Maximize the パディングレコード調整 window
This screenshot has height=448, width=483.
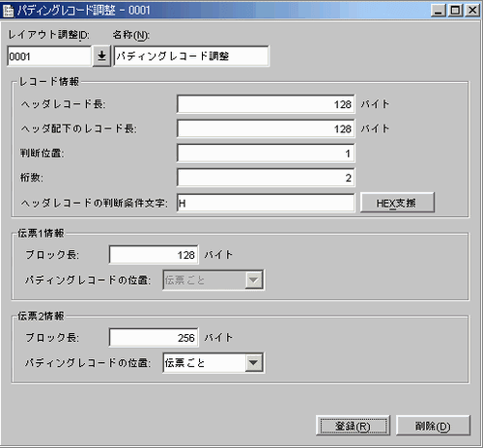[455, 11]
